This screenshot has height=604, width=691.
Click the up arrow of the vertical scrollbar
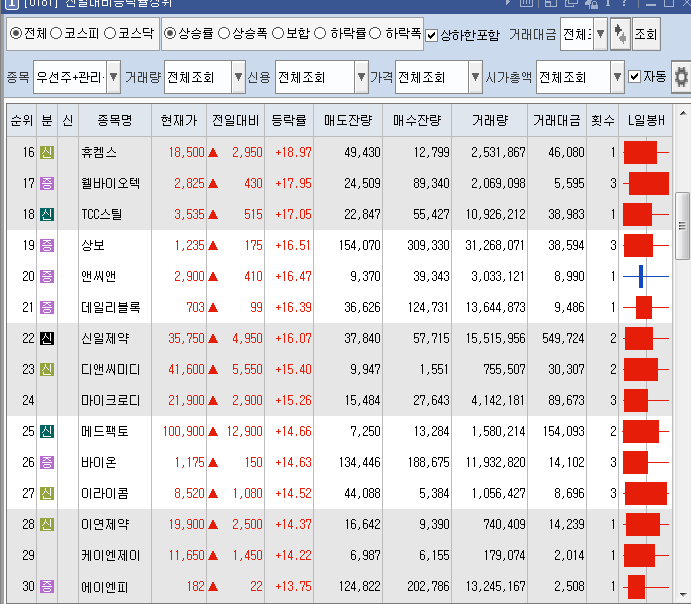click(683, 113)
